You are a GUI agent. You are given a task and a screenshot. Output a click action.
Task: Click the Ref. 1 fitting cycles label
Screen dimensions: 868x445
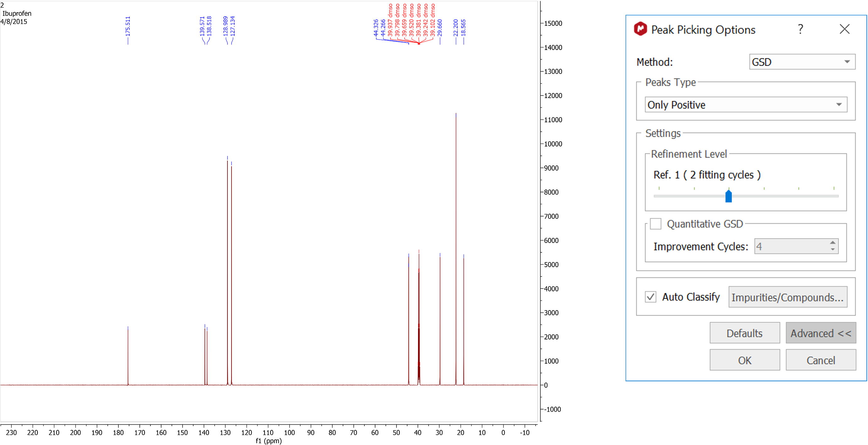pyautogui.click(x=707, y=175)
